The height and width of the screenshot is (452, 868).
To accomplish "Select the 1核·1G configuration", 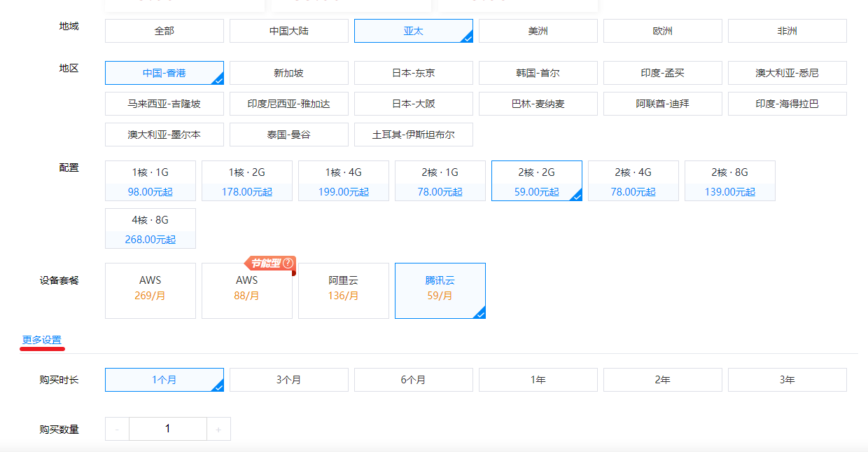I will point(150,181).
